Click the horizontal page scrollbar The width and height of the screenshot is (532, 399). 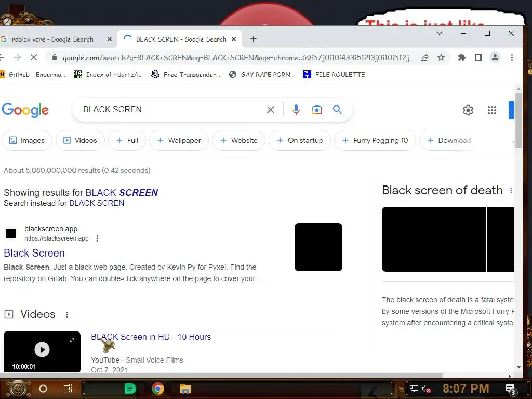(x=221, y=376)
